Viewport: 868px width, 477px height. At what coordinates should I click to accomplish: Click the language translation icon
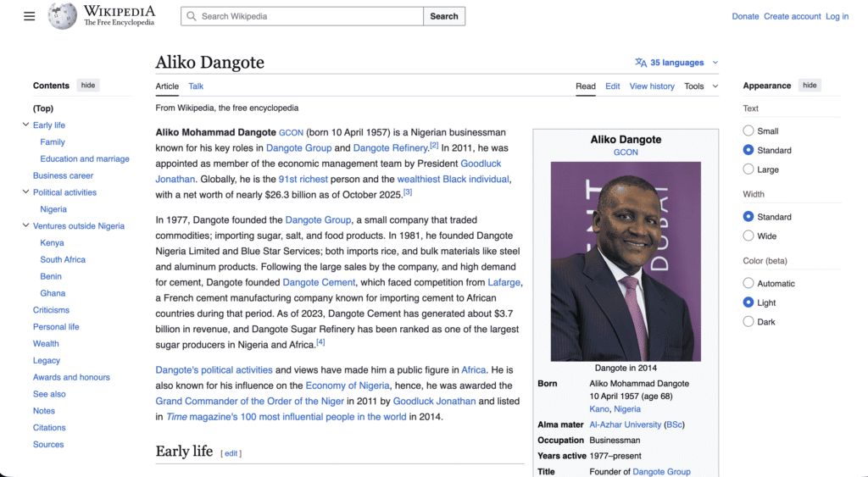641,63
